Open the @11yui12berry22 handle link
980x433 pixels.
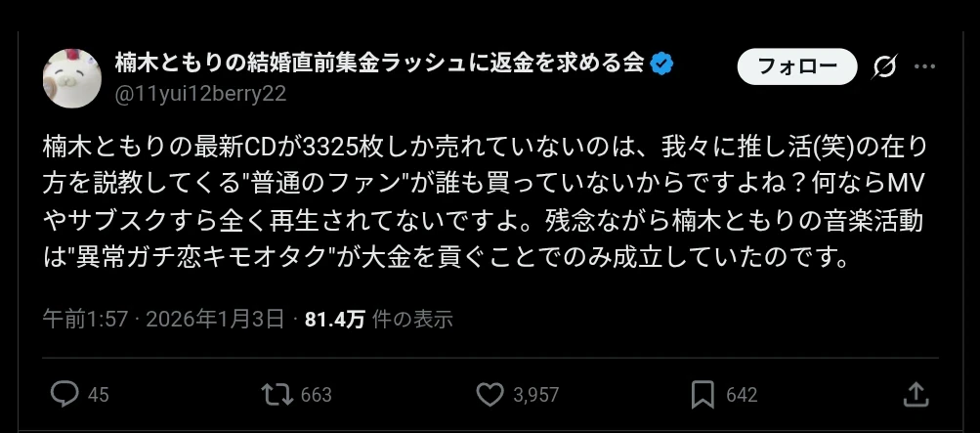pos(200,94)
